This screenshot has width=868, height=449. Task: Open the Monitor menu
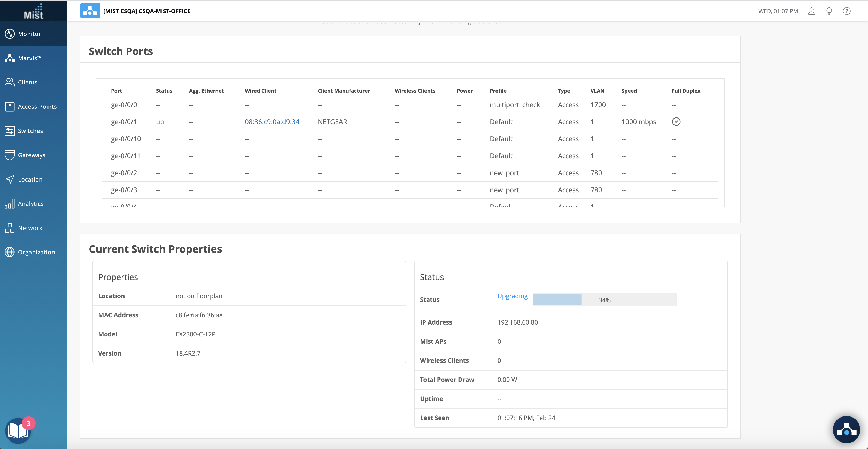click(29, 34)
